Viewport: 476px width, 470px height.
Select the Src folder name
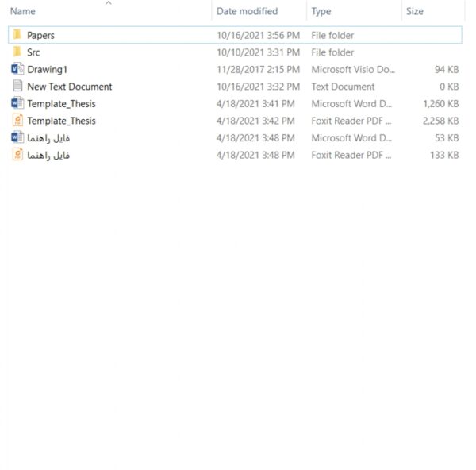click(x=33, y=52)
